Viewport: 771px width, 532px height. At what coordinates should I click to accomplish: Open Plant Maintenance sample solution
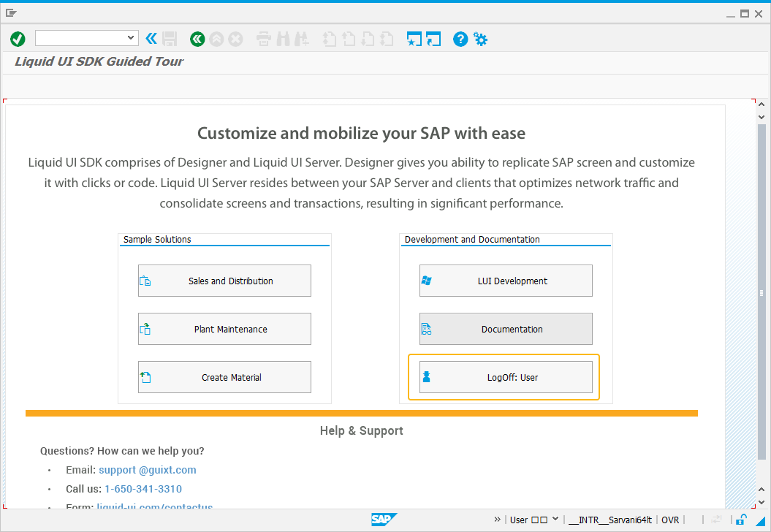(x=224, y=329)
